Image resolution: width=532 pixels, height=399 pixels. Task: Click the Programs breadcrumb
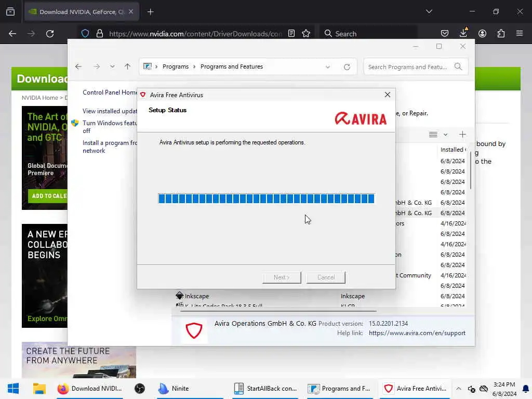point(176,66)
